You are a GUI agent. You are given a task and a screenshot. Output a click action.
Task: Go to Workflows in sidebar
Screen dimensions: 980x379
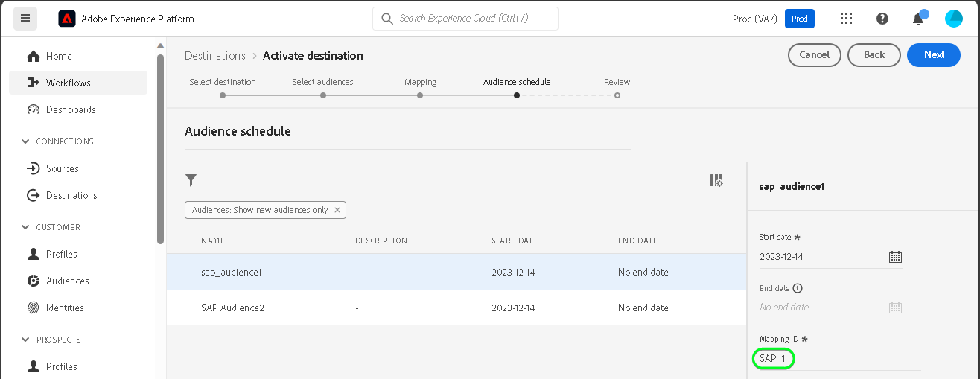tap(68, 83)
